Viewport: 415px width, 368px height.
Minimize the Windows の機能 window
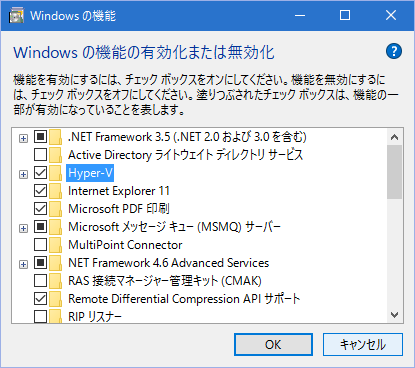click(x=300, y=15)
